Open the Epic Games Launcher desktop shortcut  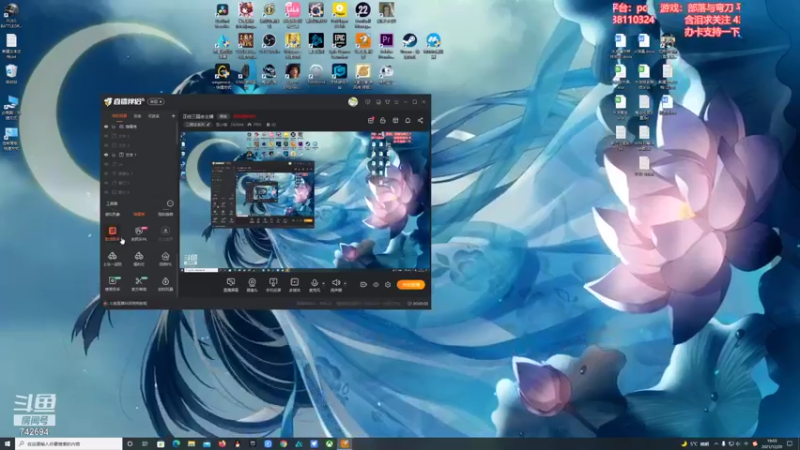[340, 44]
